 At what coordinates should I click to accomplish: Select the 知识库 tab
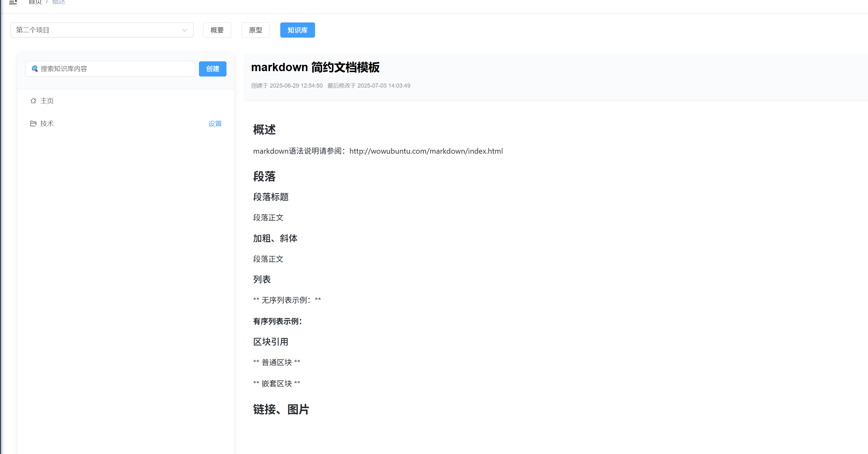tap(298, 30)
